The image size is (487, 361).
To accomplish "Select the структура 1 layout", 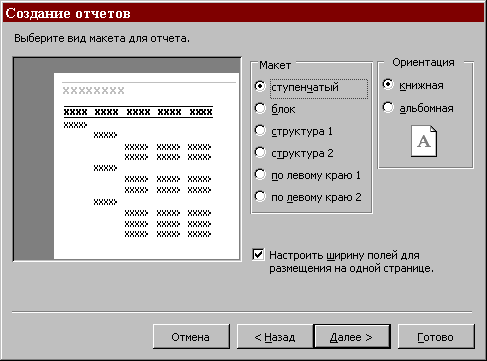I will tap(260, 130).
